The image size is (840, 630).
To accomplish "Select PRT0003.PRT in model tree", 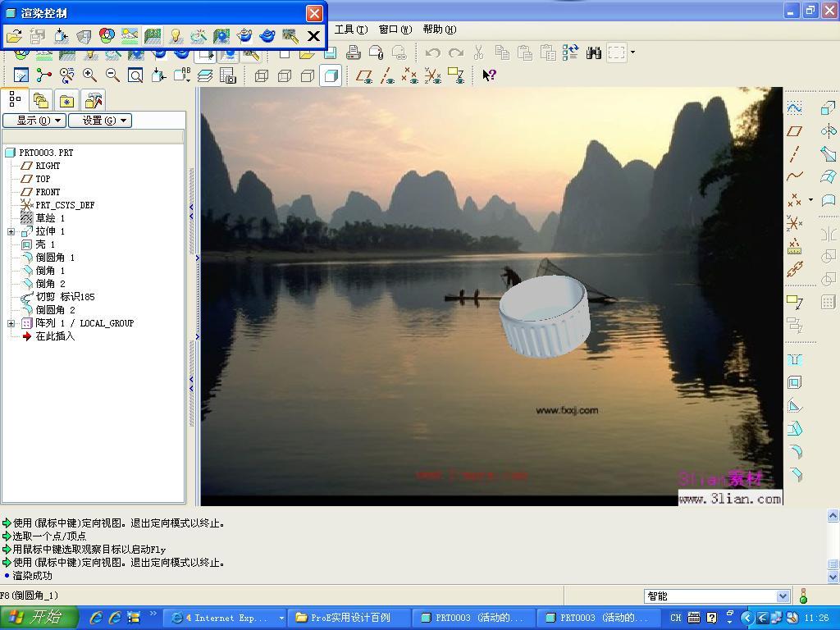I will click(46, 153).
